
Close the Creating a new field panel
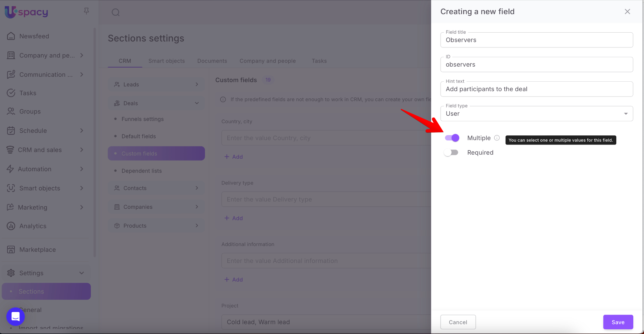point(627,12)
